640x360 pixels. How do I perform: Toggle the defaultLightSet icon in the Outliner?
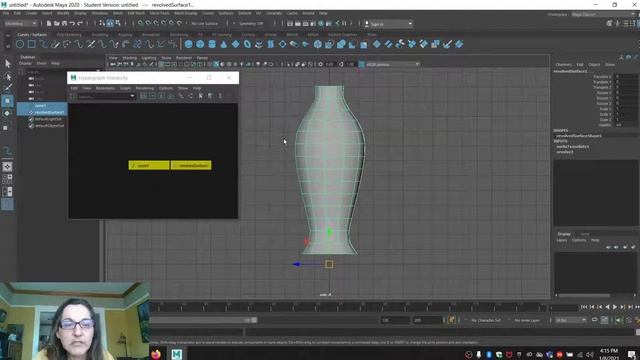(31, 119)
